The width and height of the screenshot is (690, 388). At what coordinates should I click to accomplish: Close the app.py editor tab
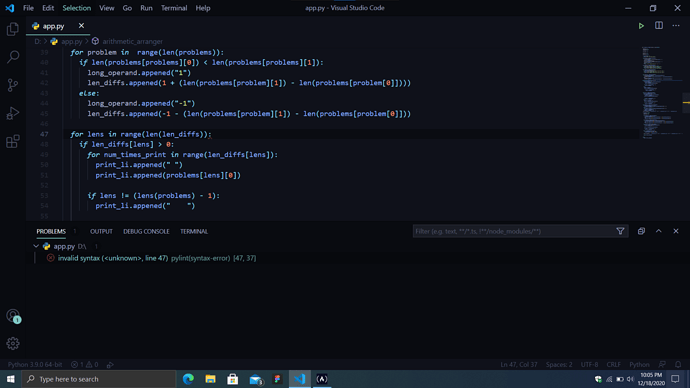click(x=81, y=26)
